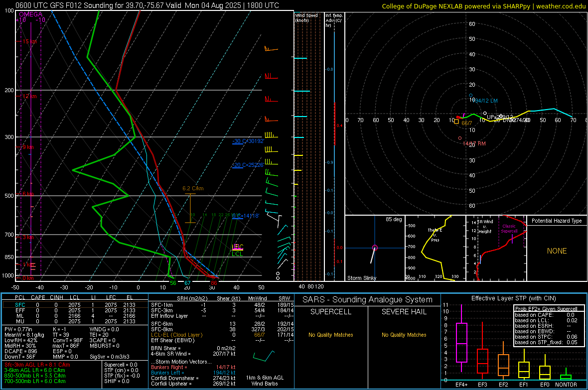Select the MU parcel row
Screen dimensions: 588x390
pyautogui.click(x=75, y=321)
